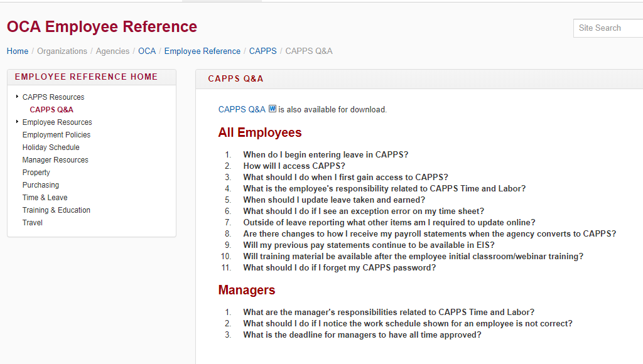Open previous pay statements in EIS question

[x=369, y=245]
